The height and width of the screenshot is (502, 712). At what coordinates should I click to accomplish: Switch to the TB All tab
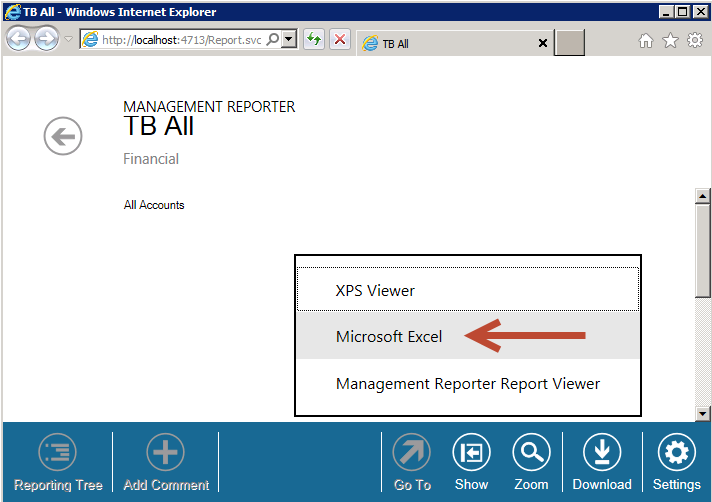pyautogui.click(x=454, y=44)
